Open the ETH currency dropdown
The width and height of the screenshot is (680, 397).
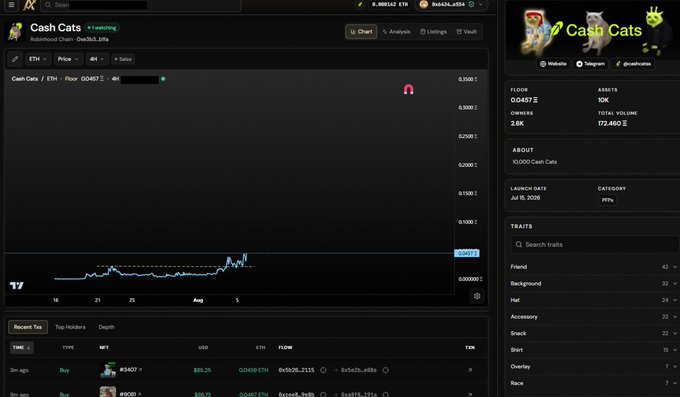coord(38,59)
